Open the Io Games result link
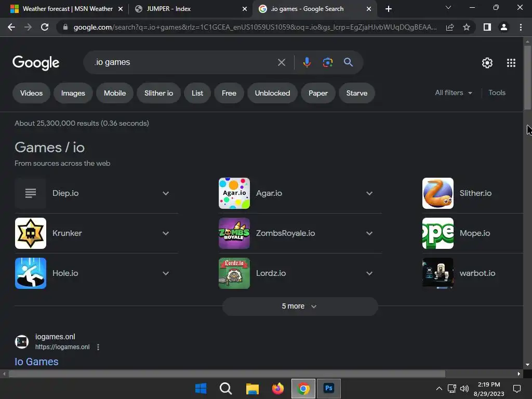Image resolution: width=532 pixels, height=399 pixels. (x=36, y=362)
